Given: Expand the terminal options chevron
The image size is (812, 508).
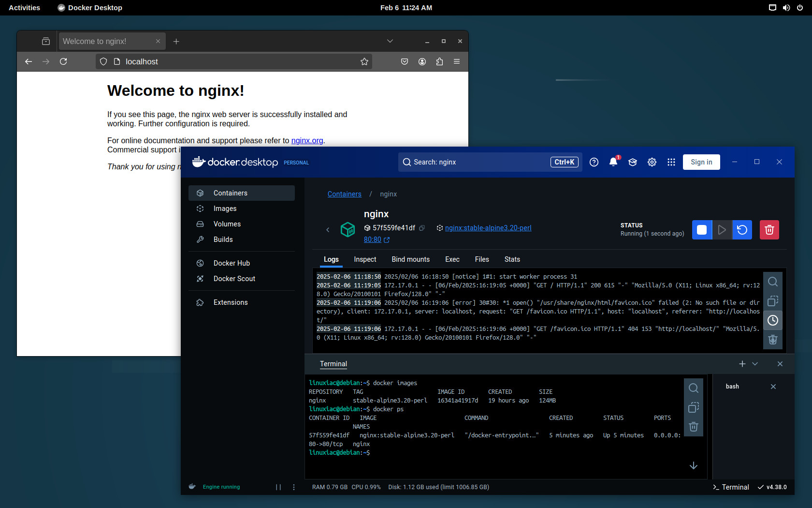Looking at the screenshot, I should pyautogui.click(x=755, y=364).
